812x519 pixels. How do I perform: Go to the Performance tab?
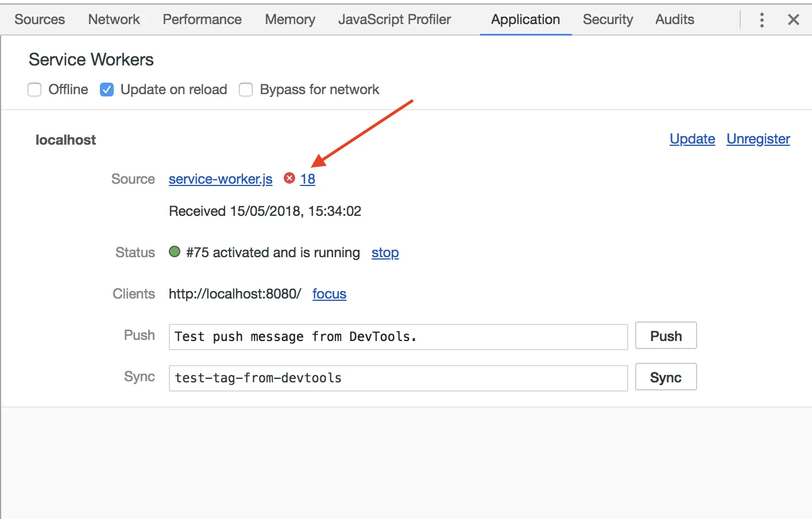click(x=202, y=20)
